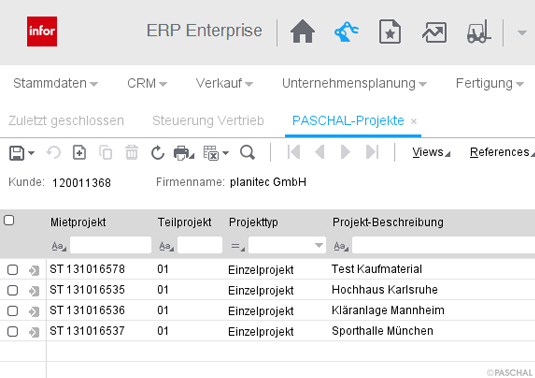Open the Verkauf menu
Screen dimensions: 535x378
click(x=224, y=83)
